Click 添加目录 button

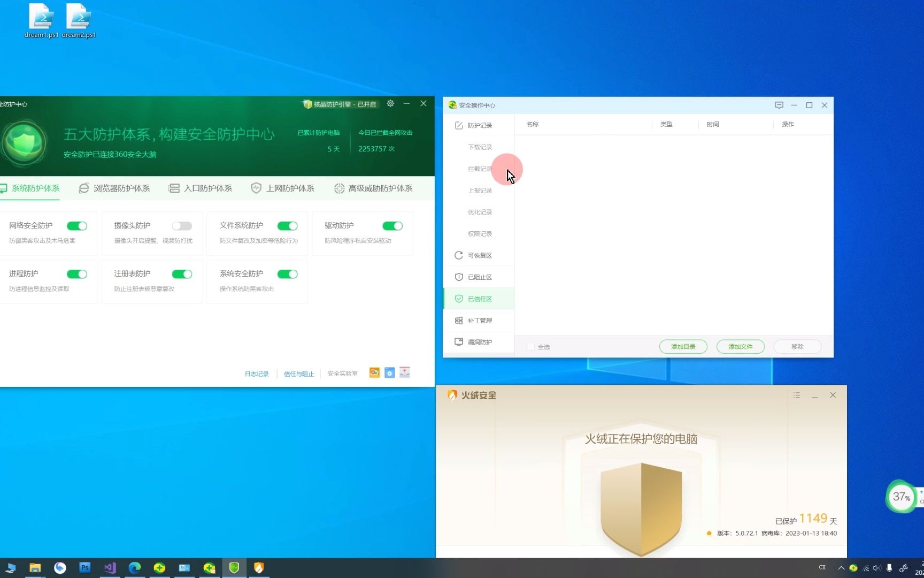[683, 347]
